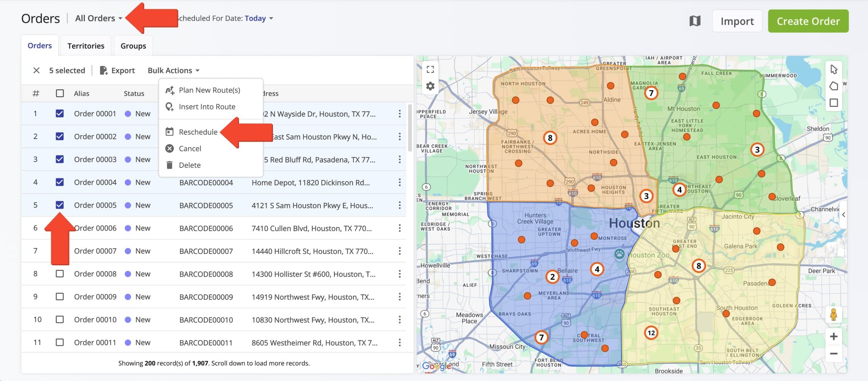
Task: Choose Insert Into Route from menu
Action: point(211,107)
